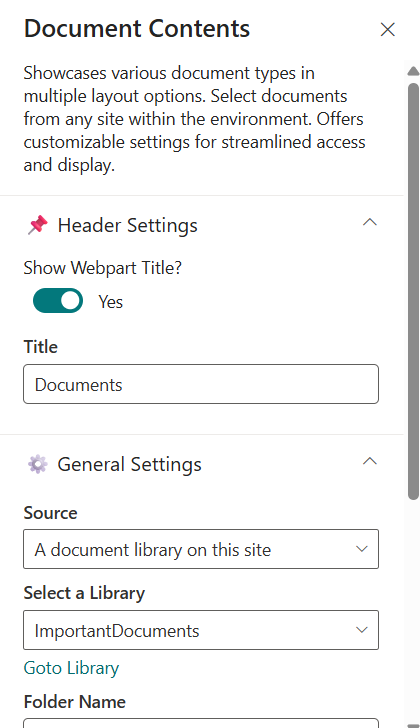Image resolution: width=420 pixels, height=728 pixels.
Task: Click the General Settings section title
Action: [x=129, y=464]
